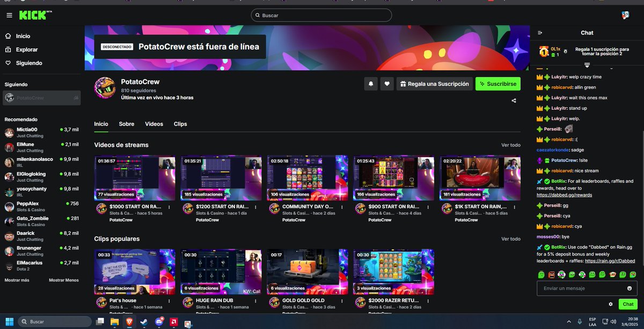Open options for Pat's house clip
Viewport: 644px width, 329px height.
[170, 301]
